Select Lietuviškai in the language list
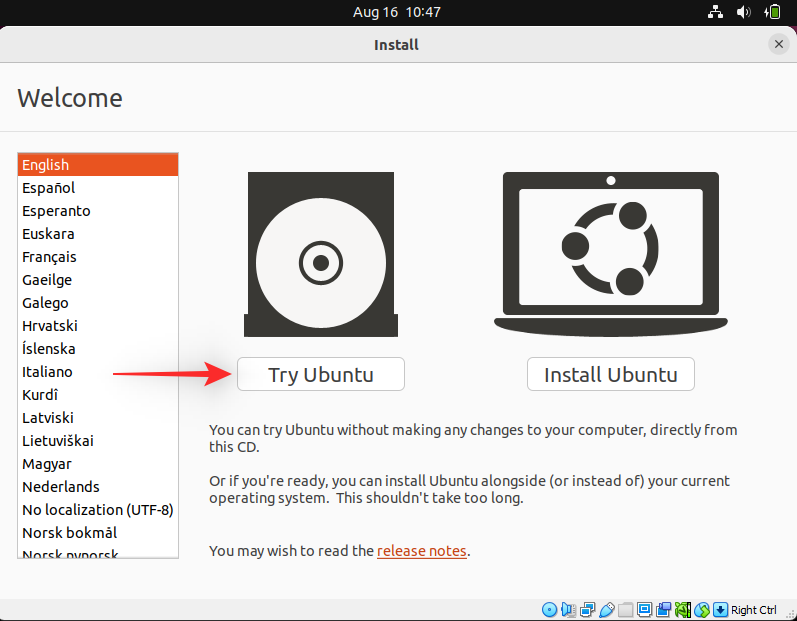This screenshot has width=797, height=621. point(98,441)
